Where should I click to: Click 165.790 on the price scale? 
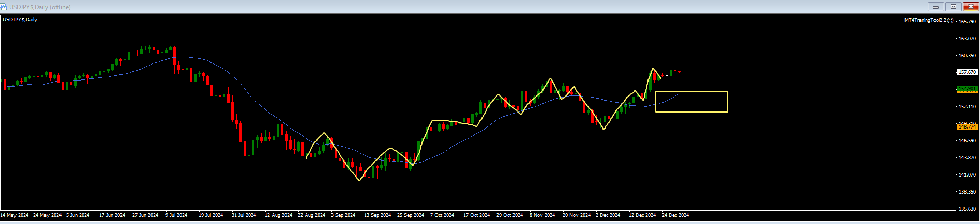pyautogui.click(x=967, y=22)
